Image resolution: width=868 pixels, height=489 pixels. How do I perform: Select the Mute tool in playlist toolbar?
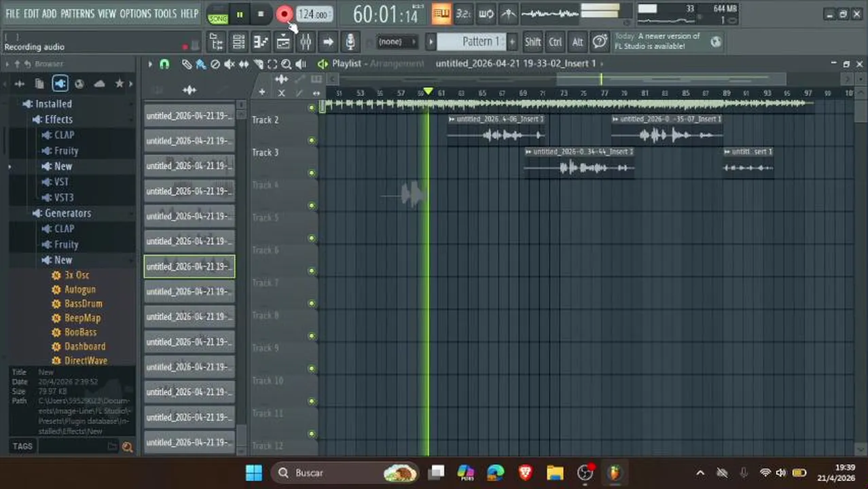pyautogui.click(x=230, y=64)
